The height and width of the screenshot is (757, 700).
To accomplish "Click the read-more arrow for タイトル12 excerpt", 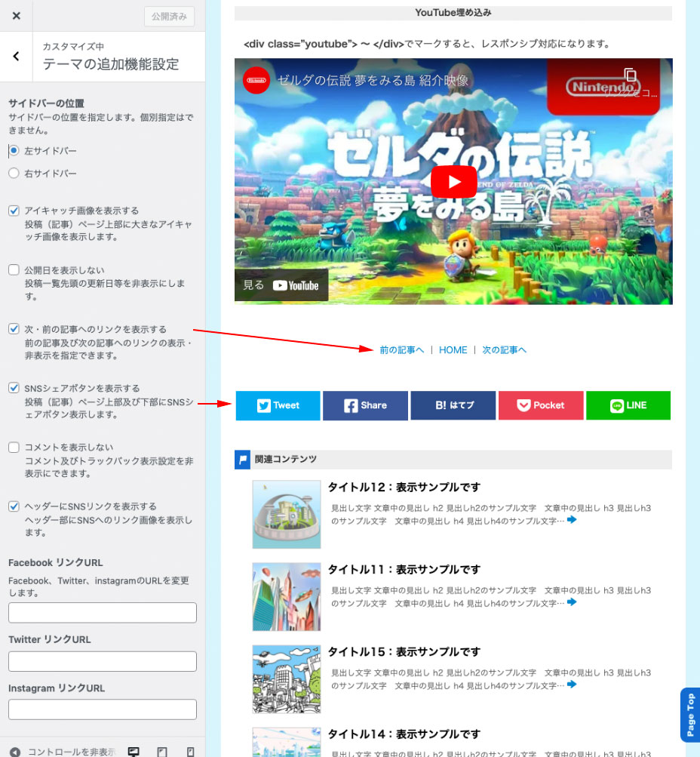I will [572, 520].
